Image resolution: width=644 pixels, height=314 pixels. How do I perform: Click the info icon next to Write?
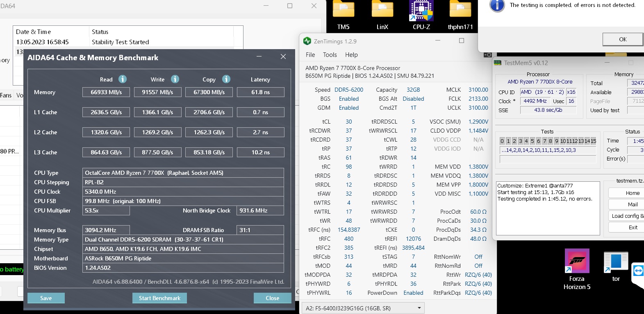175,79
